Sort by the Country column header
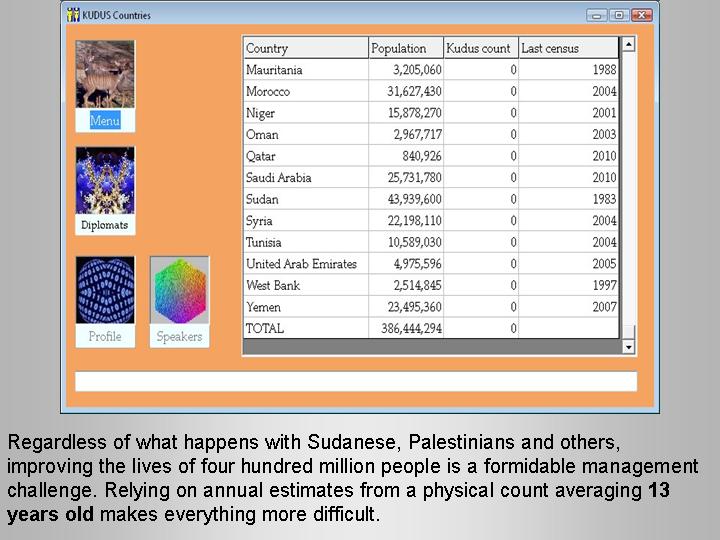Screen dimensions: 720x540 pyautogui.click(x=305, y=48)
